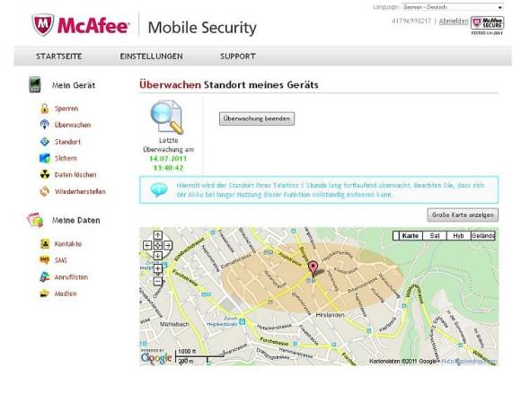Open the Einstellungen menu tab
This screenshot has width=521, height=420.
pyautogui.click(x=151, y=57)
